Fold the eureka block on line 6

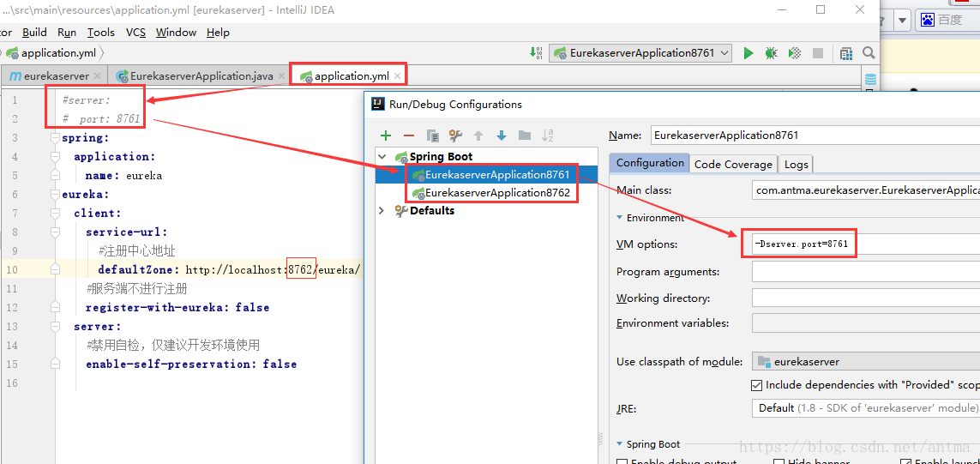point(55,195)
